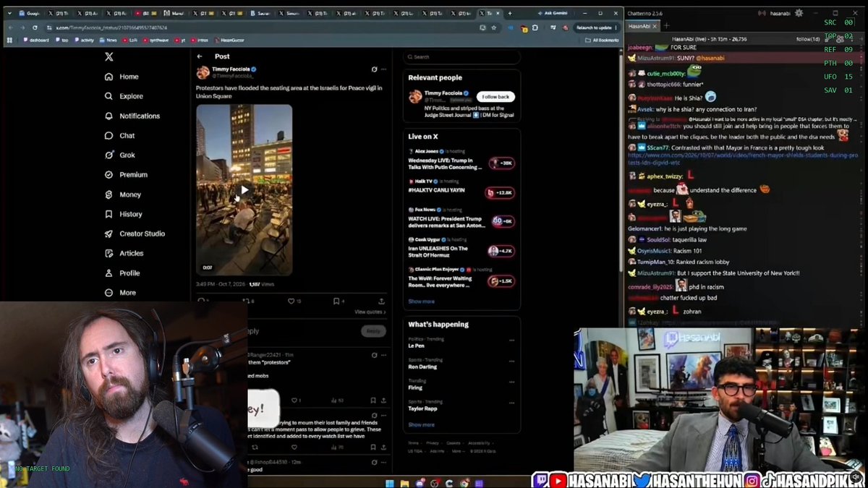Click Show more under What's happening
Screen dimensions: 868x488
(421, 425)
